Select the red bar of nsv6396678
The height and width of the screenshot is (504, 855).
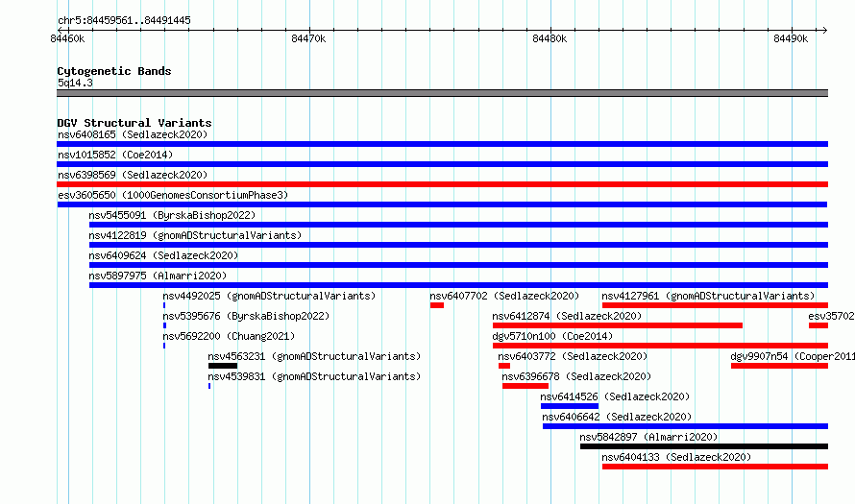point(525,386)
